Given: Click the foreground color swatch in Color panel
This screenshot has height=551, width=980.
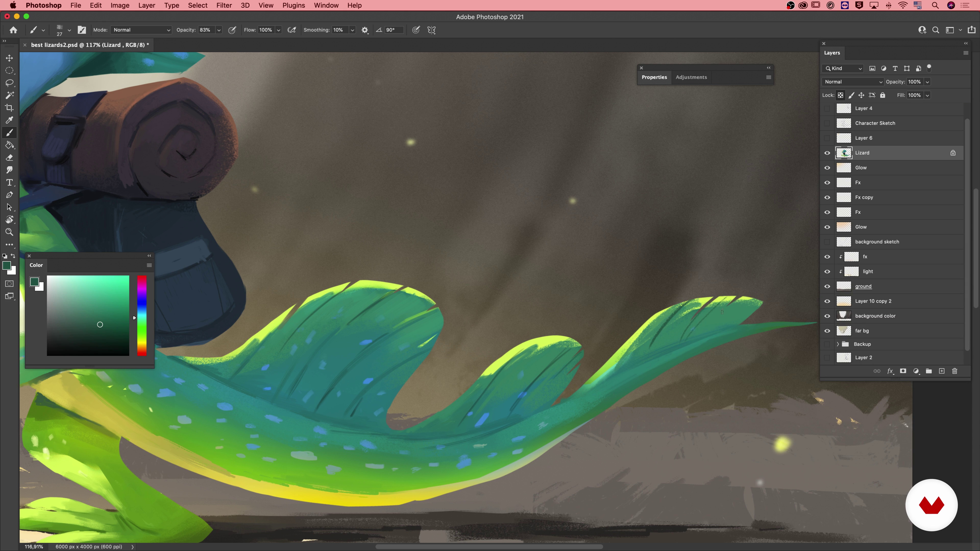Looking at the screenshot, I should (34, 282).
